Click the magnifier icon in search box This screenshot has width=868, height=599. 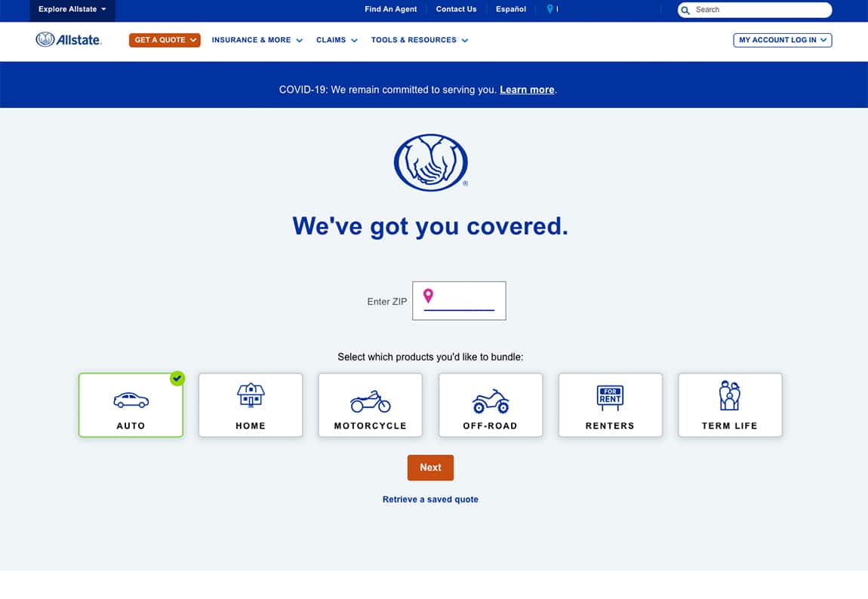[x=685, y=10]
